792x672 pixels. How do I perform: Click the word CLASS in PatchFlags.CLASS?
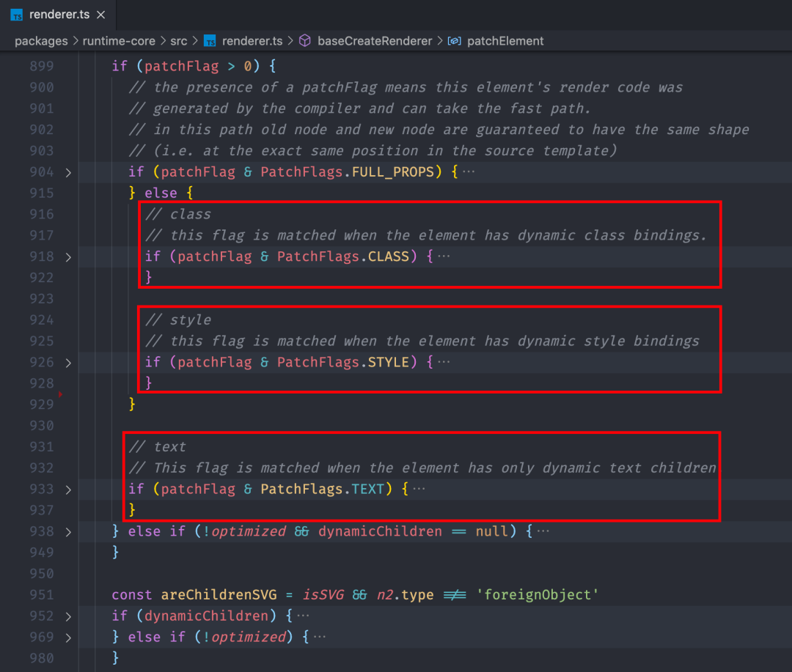pyautogui.click(x=389, y=256)
